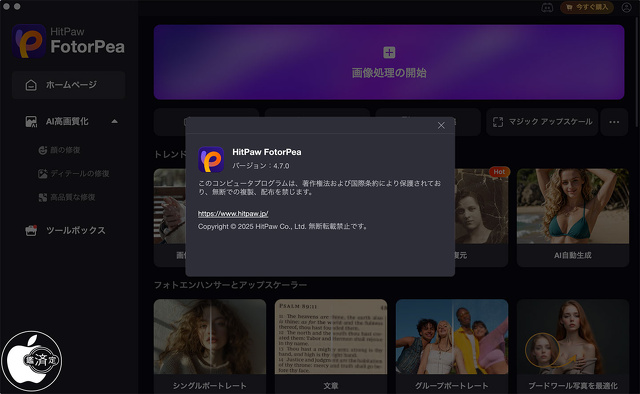Screen dimensions: 640x394
Task: Click the toolbox icon in the sidebar
Action: coord(31,230)
